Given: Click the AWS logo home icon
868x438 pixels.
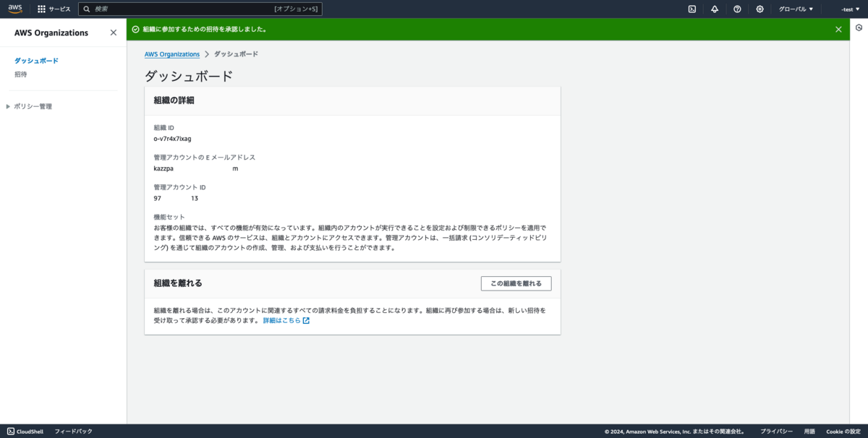Looking at the screenshot, I should 15,9.
